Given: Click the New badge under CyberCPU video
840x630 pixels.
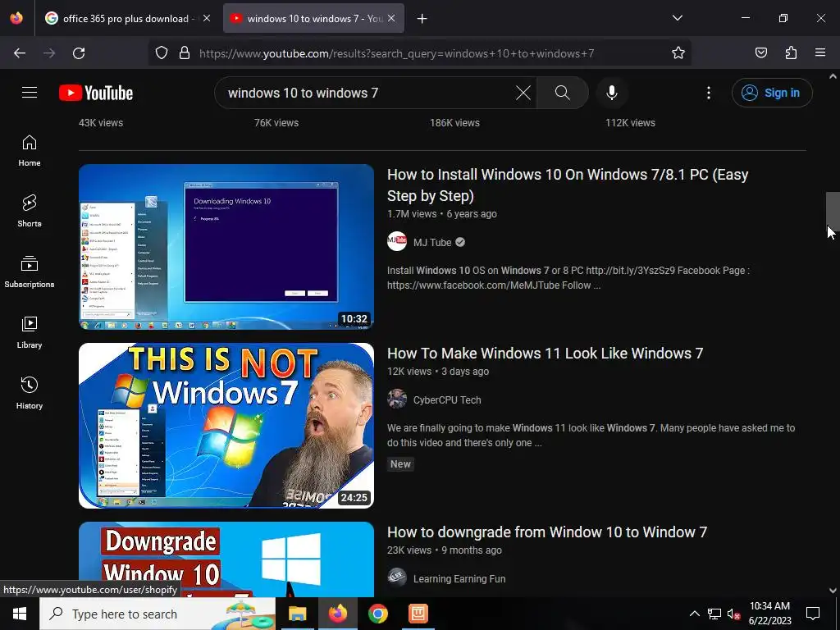Looking at the screenshot, I should point(400,464).
